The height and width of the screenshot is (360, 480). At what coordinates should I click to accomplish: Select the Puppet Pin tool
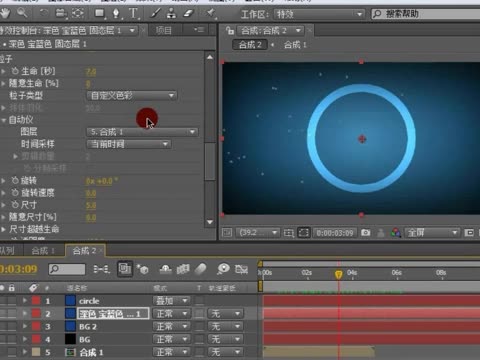pos(211,13)
